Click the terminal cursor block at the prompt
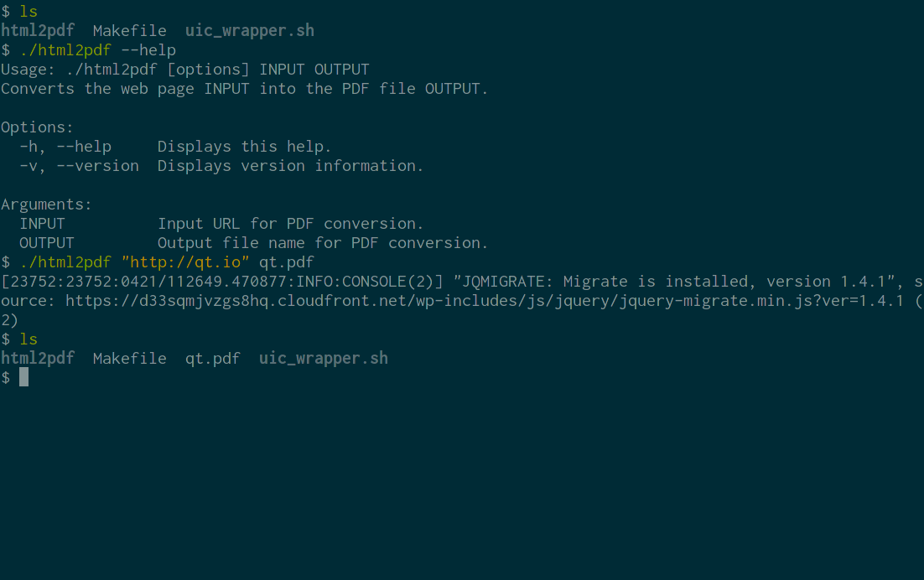 pyautogui.click(x=24, y=378)
